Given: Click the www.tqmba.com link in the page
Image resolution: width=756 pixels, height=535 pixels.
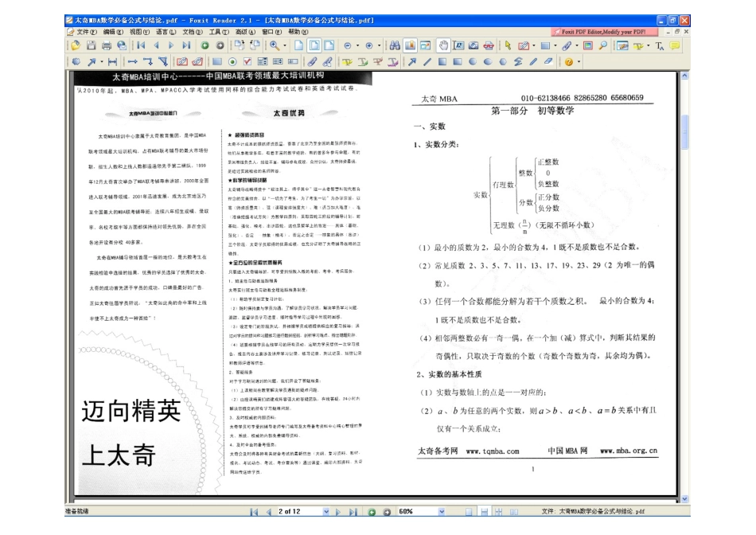Looking at the screenshot, I should (x=493, y=451).
